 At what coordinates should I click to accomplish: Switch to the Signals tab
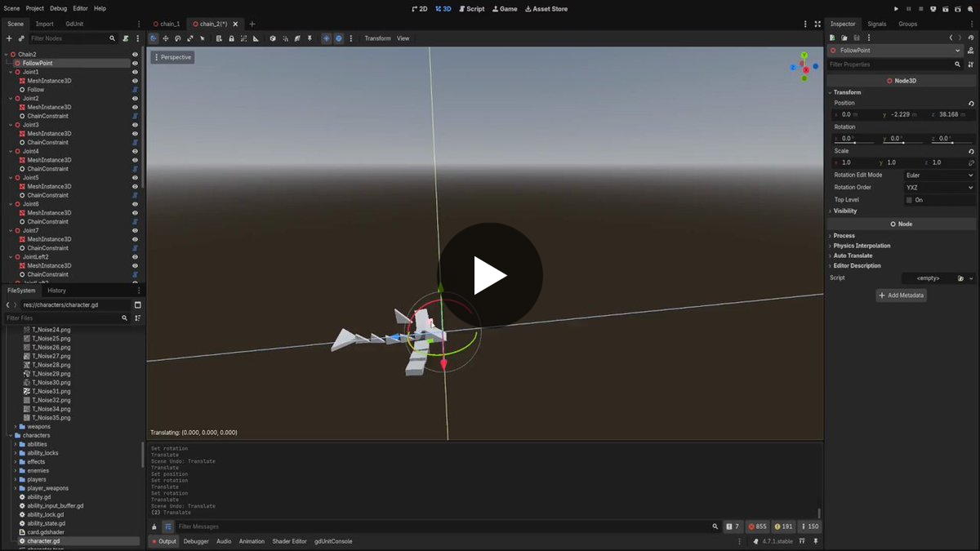(x=877, y=24)
